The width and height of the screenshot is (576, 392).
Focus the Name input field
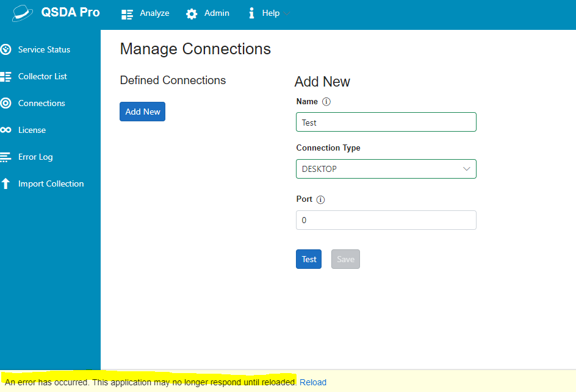[386, 122]
